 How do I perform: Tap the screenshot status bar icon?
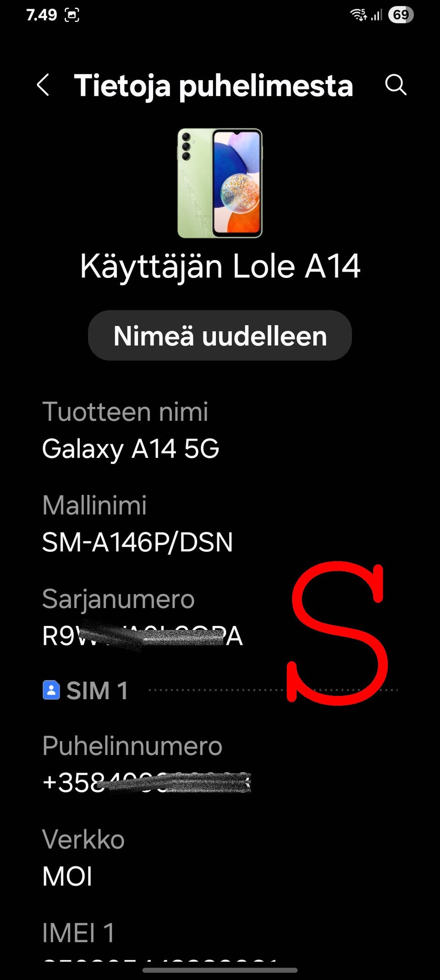(72, 15)
